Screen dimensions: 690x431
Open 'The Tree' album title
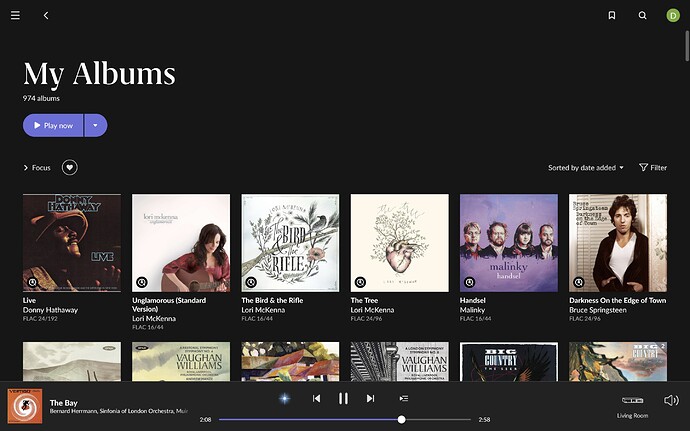click(x=364, y=300)
